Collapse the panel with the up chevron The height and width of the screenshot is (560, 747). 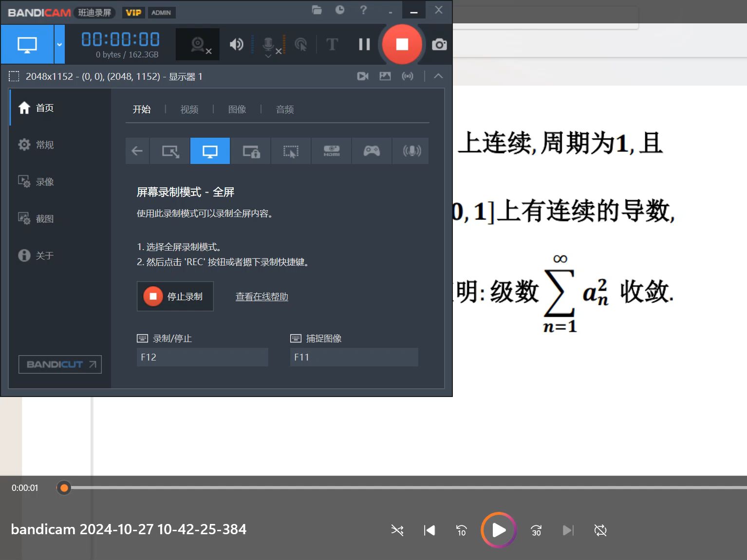click(438, 76)
